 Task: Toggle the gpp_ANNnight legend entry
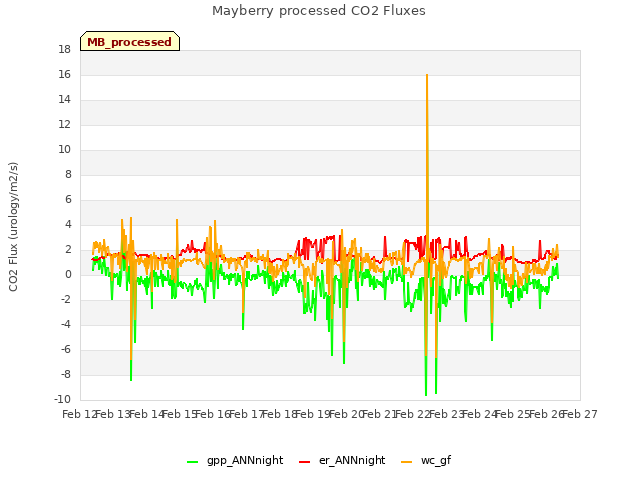click(235, 461)
